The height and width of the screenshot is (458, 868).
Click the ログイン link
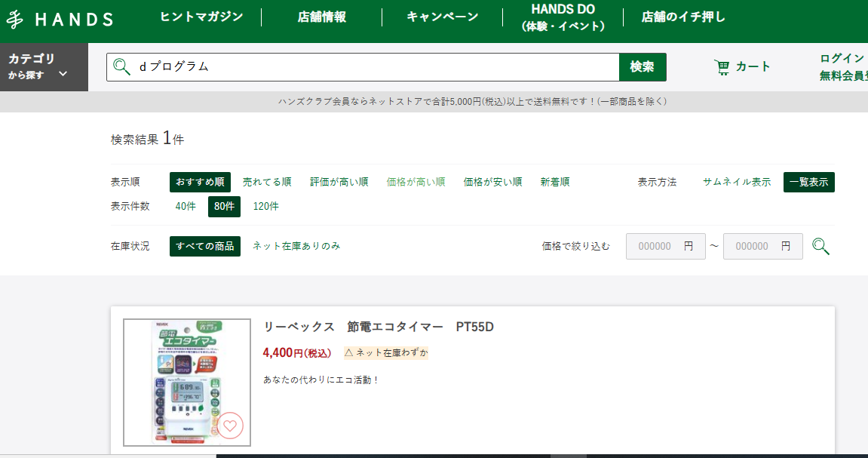coord(842,58)
